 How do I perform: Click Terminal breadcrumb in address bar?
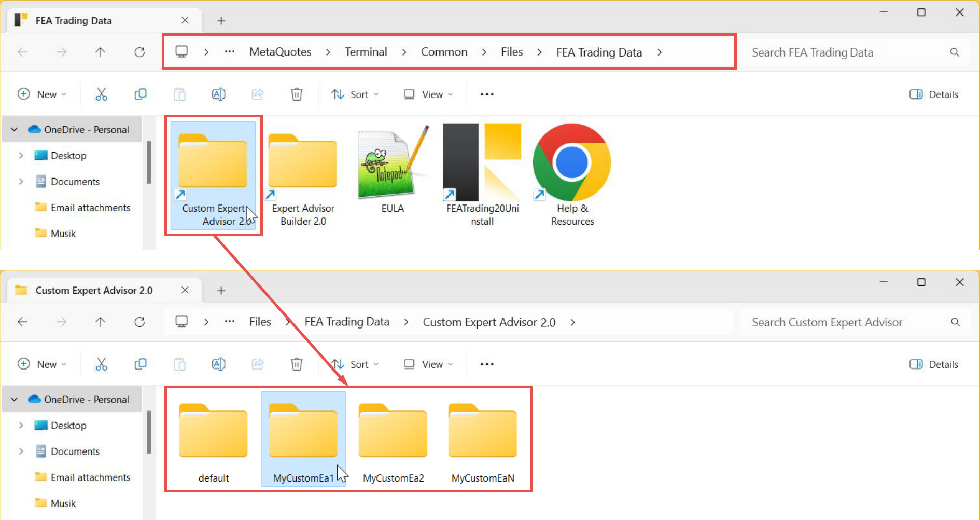366,52
